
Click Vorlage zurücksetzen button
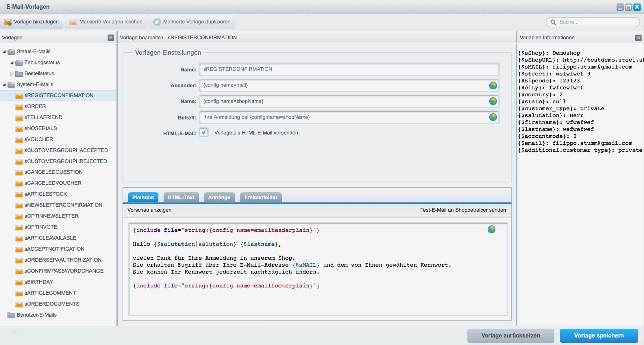[510, 335]
